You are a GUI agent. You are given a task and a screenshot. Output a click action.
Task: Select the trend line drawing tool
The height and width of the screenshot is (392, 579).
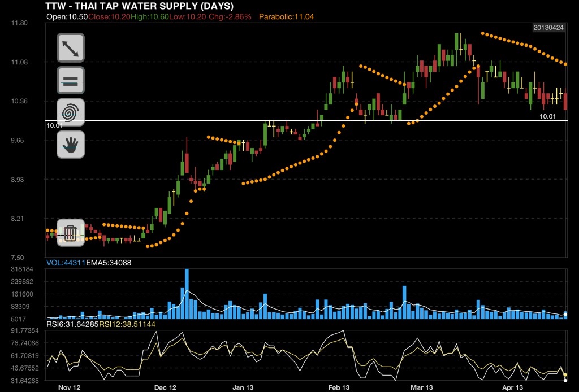tap(71, 48)
